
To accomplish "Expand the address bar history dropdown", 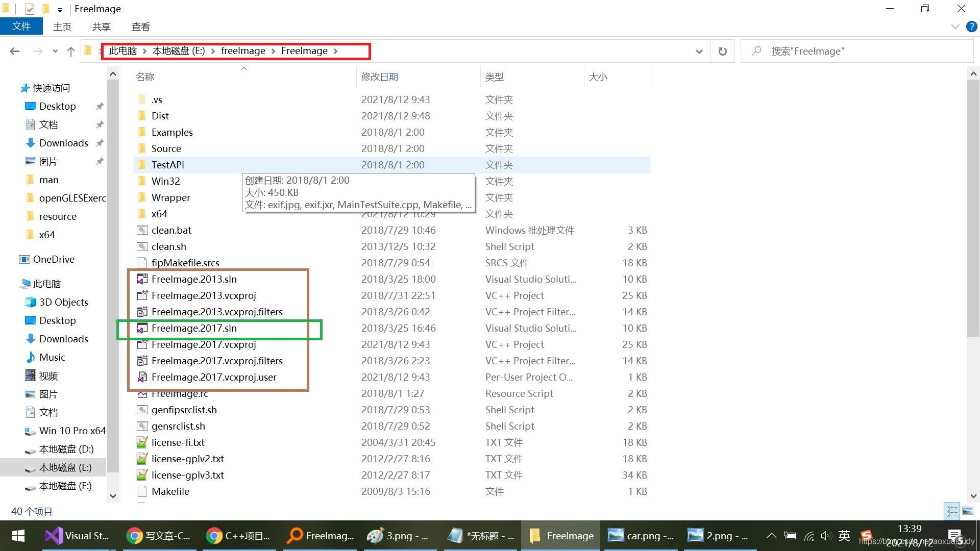I will coord(699,51).
